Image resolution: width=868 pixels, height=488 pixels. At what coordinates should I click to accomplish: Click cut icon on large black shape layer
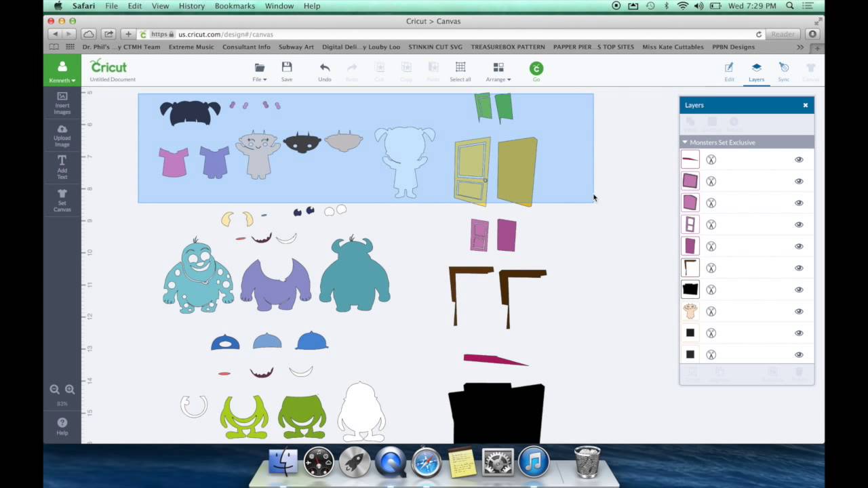point(711,290)
